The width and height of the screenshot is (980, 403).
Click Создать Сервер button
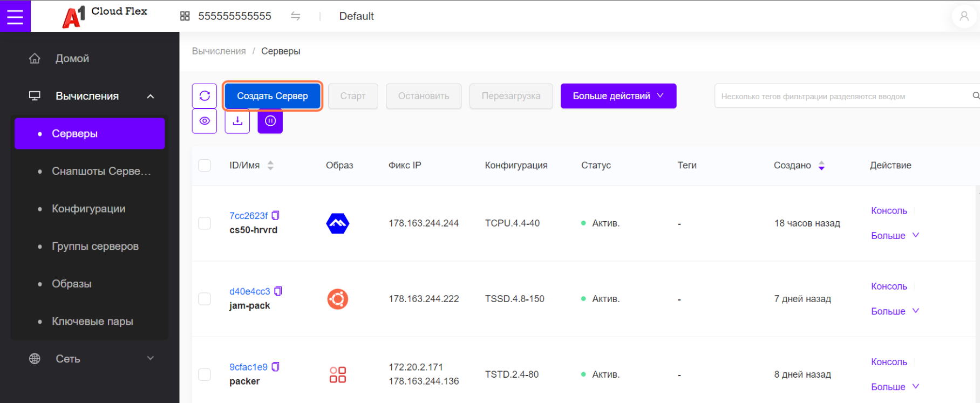[x=273, y=96]
